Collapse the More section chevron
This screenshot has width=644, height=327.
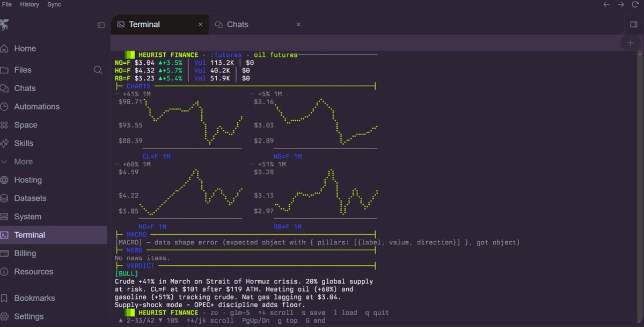coord(4,162)
